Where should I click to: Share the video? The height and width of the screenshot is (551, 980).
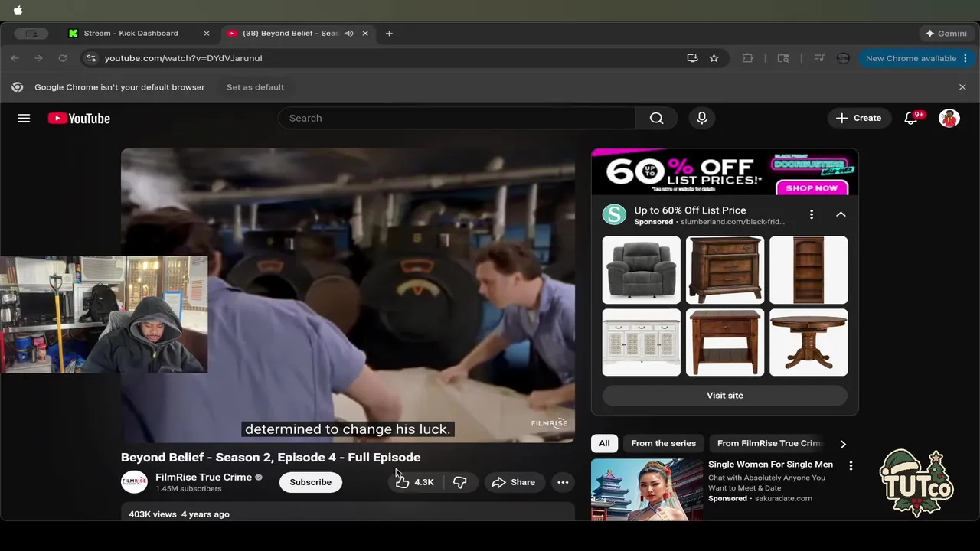click(513, 482)
